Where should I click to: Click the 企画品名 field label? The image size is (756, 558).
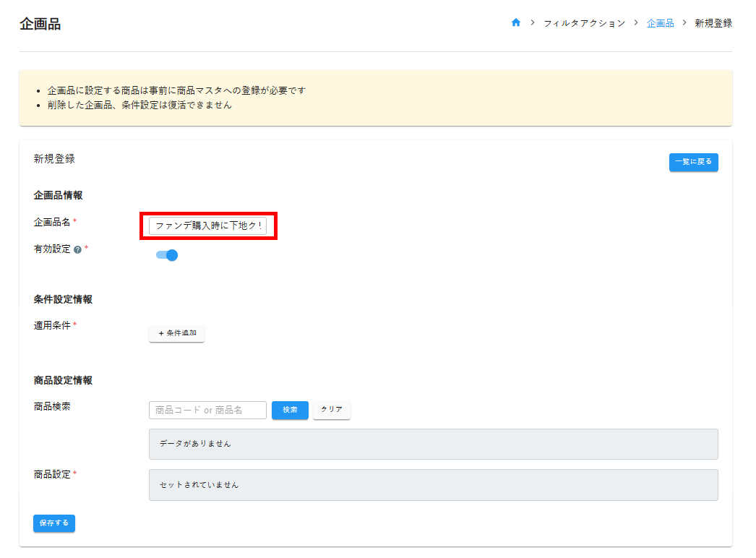(52, 223)
